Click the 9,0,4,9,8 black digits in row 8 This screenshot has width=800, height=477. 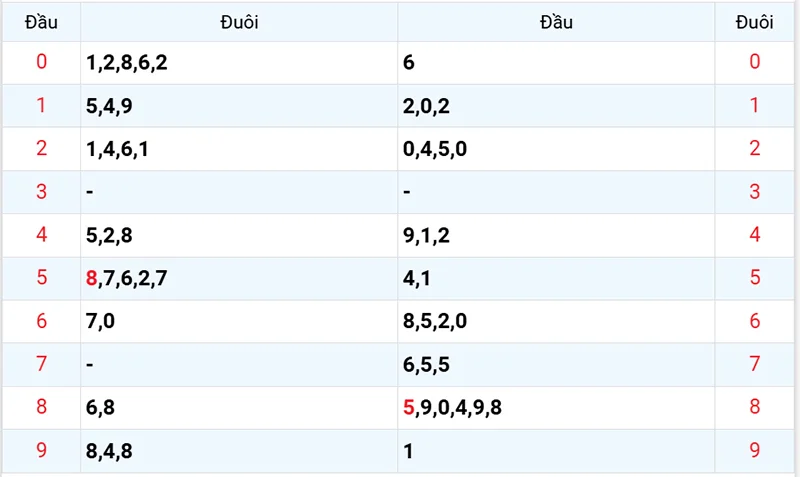460,408
